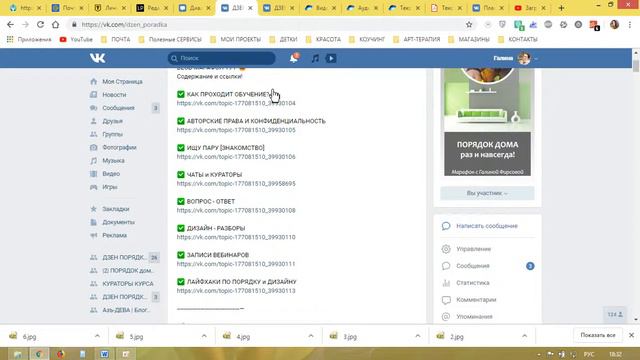Screen dimensions: 640x360
Task: Bookmark this page with star icon
Action: click(469, 25)
